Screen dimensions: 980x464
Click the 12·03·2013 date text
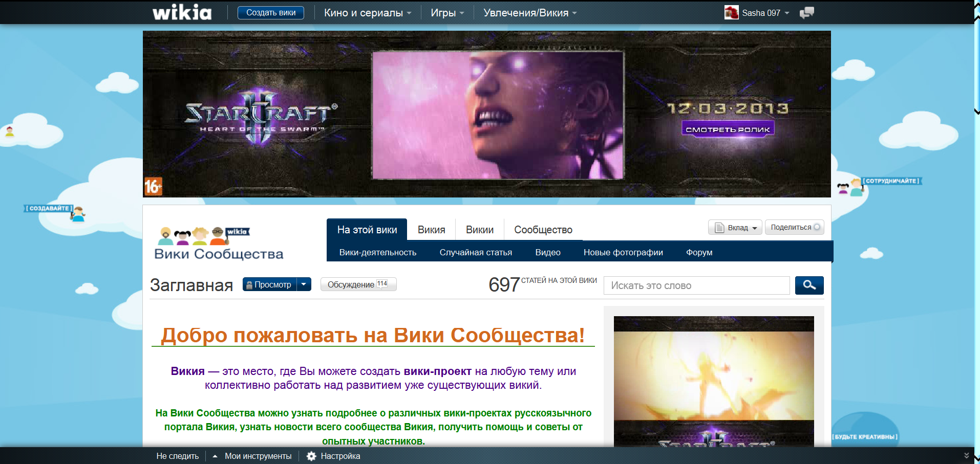coord(728,108)
